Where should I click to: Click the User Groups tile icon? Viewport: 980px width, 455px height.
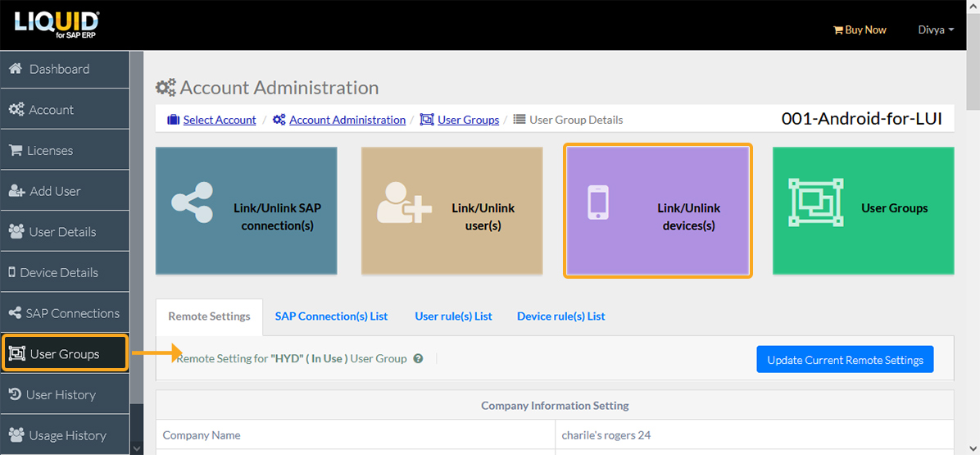[815, 202]
